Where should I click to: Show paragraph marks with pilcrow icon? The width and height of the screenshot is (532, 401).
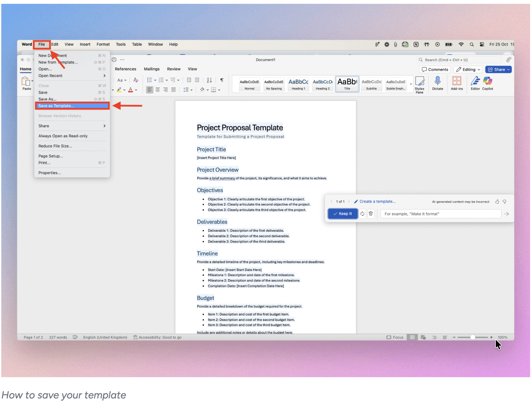pyautogui.click(x=222, y=80)
